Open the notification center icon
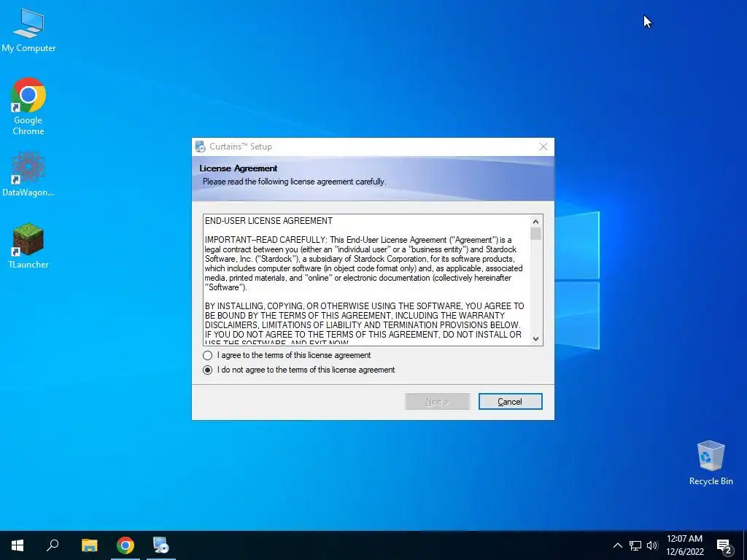 point(724,546)
